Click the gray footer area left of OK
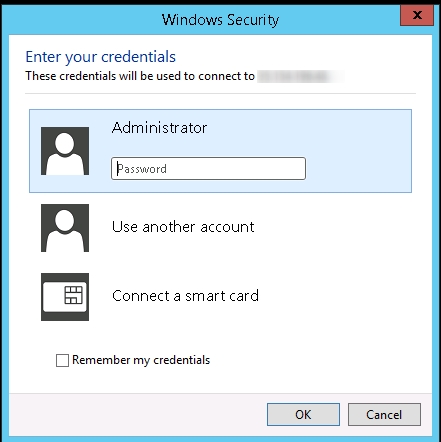 pos(137,415)
